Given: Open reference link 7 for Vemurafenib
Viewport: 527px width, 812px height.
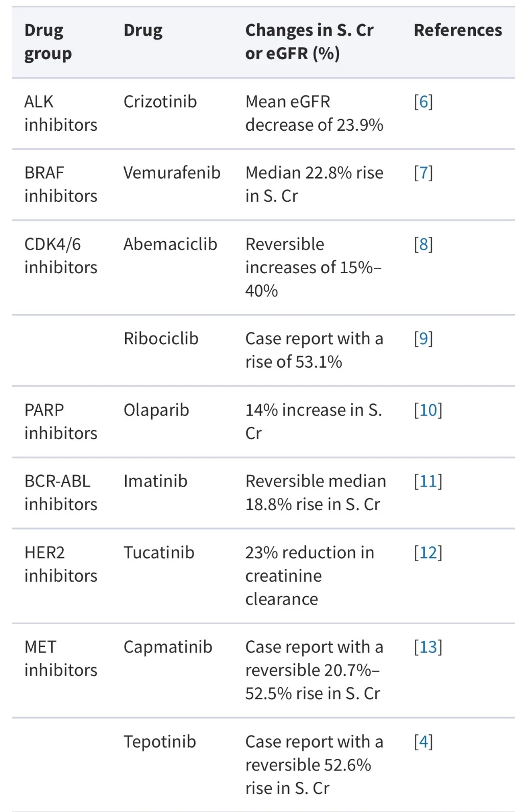Looking at the screenshot, I should click(x=423, y=173).
